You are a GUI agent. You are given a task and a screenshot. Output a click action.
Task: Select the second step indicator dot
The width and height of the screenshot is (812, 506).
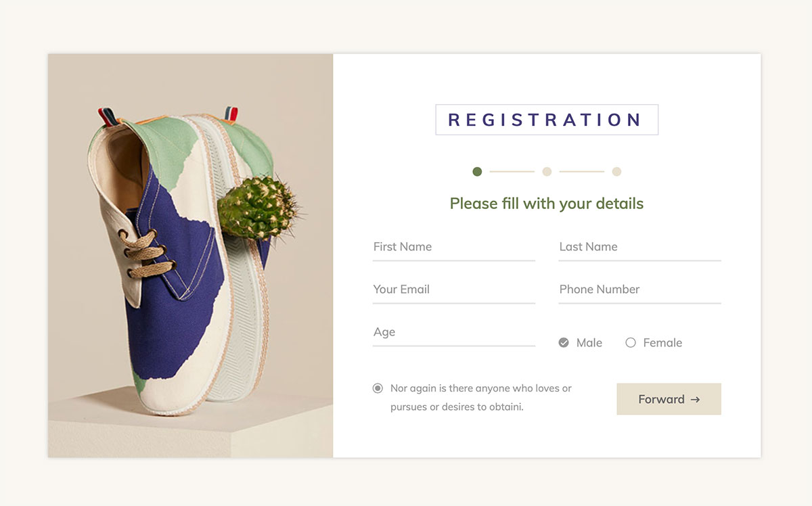tap(547, 171)
